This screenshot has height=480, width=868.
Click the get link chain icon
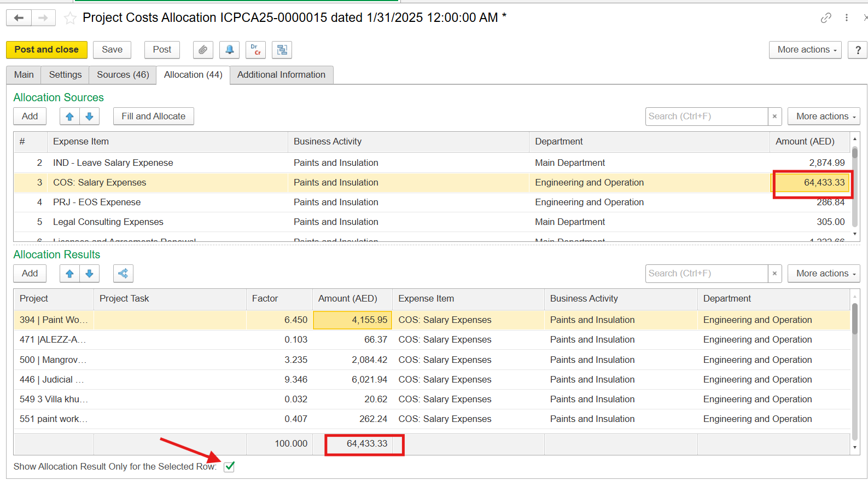click(x=826, y=18)
